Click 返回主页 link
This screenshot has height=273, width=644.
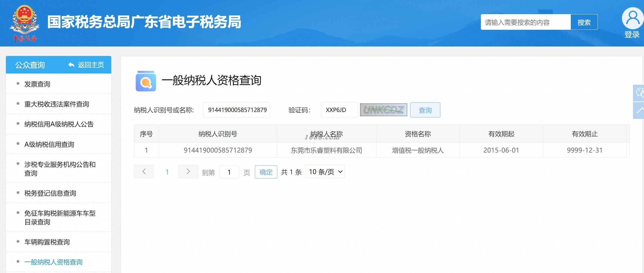[x=91, y=65]
